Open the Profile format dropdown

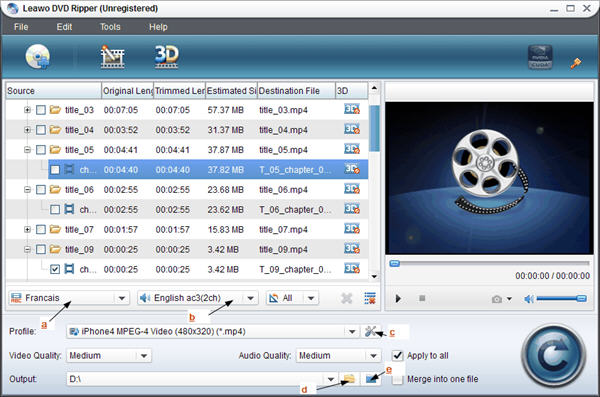click(x=352, y=332)
